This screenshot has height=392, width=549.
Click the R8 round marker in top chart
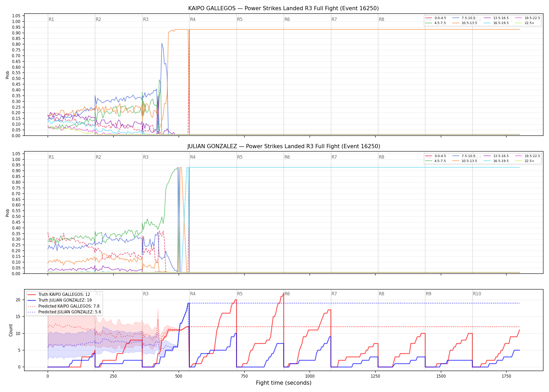pos(381,19)
